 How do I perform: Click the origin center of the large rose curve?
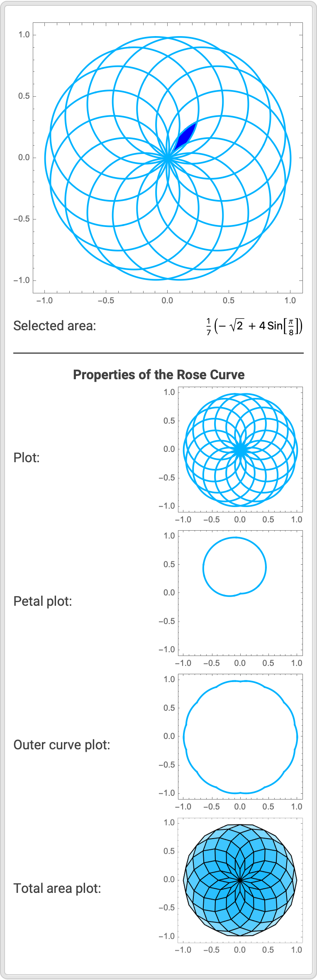pos(167,158)
